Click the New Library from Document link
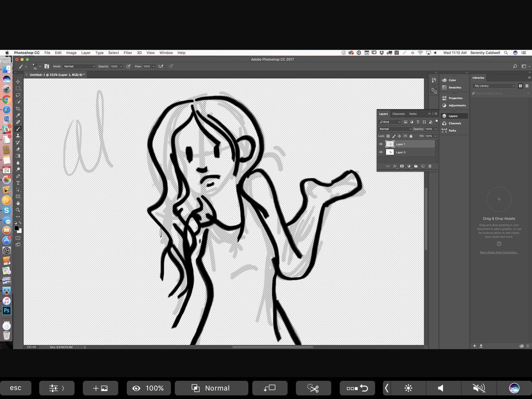 pos(499,252)
